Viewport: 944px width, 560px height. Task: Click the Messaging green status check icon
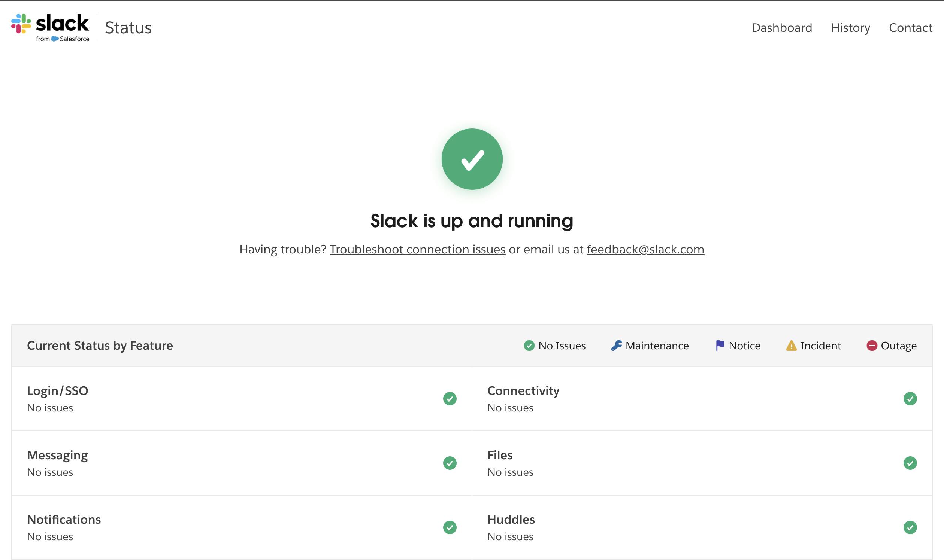coord(450,463)
